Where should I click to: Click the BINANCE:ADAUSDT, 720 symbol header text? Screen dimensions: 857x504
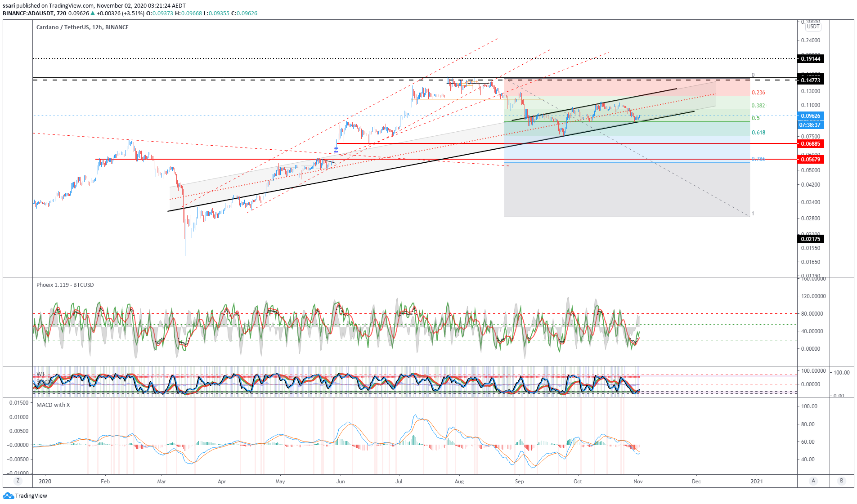(34, 13)
